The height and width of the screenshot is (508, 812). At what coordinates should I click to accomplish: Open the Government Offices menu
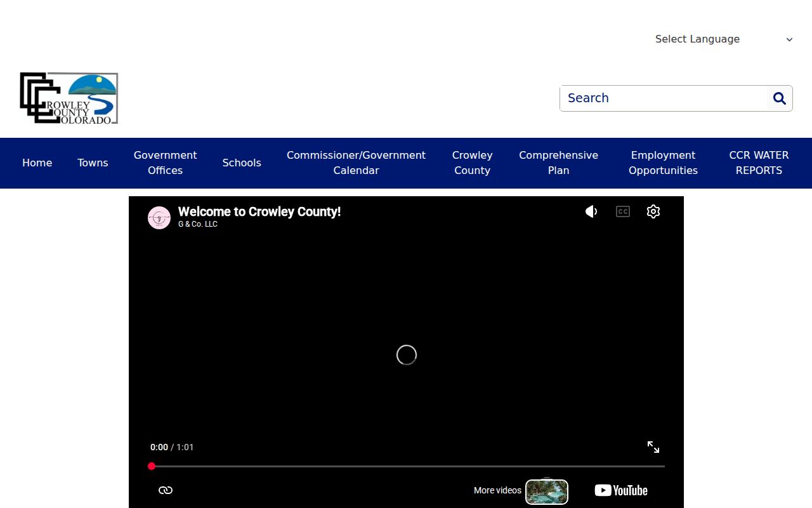(166, 163)
